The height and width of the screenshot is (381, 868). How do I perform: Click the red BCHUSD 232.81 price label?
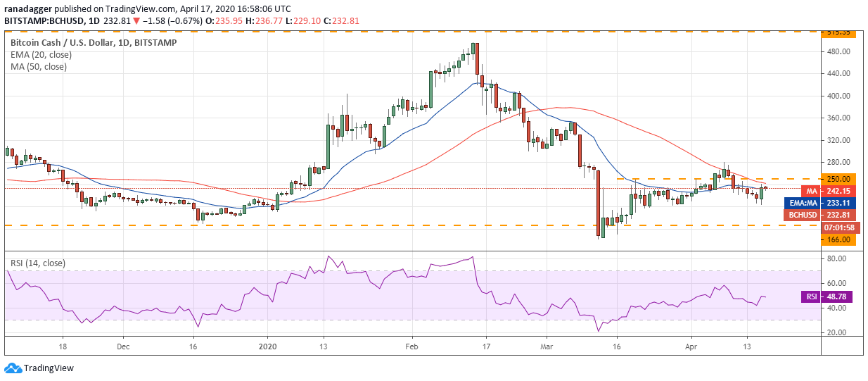tap(820, 214)
